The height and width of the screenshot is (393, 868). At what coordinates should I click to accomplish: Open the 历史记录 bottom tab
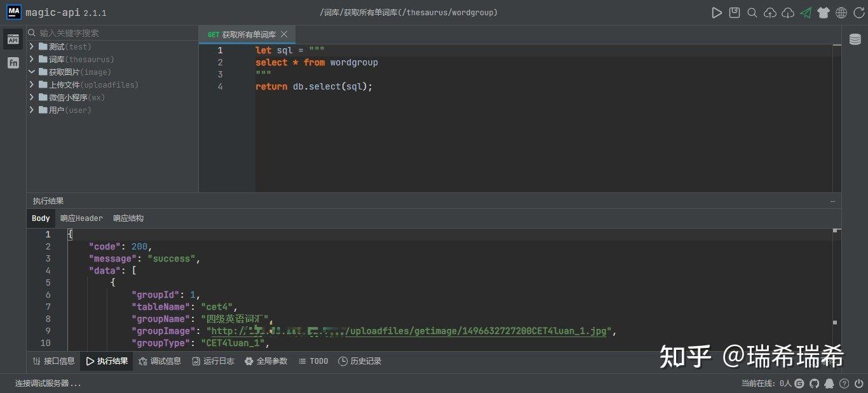click(360, 361)
